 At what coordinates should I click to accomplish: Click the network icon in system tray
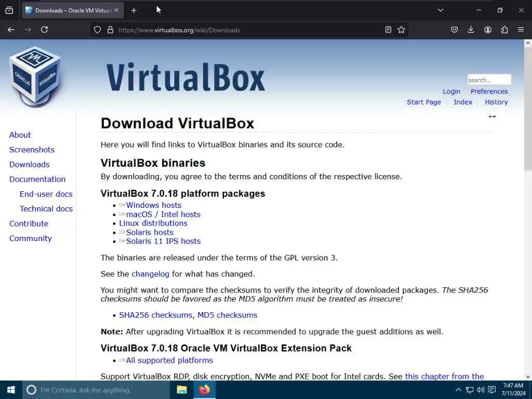(x=470, y=390)
